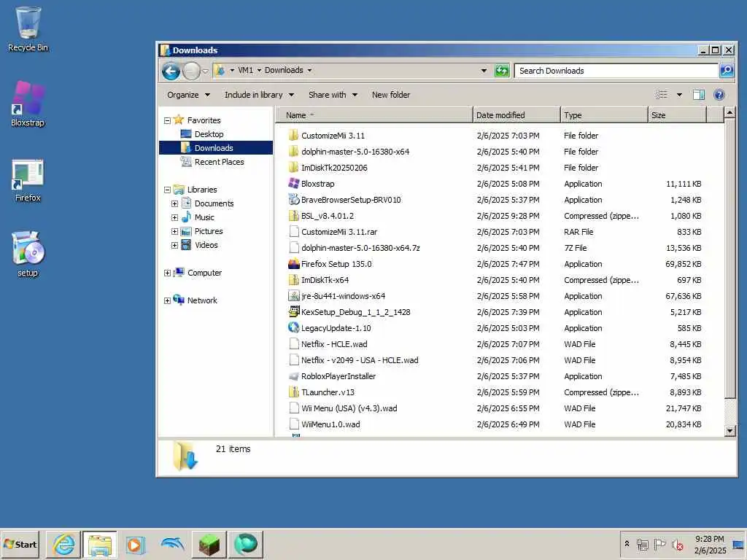Open the Start menu
Viewport: 747px width, 560px height.
(x=20, y=544)
